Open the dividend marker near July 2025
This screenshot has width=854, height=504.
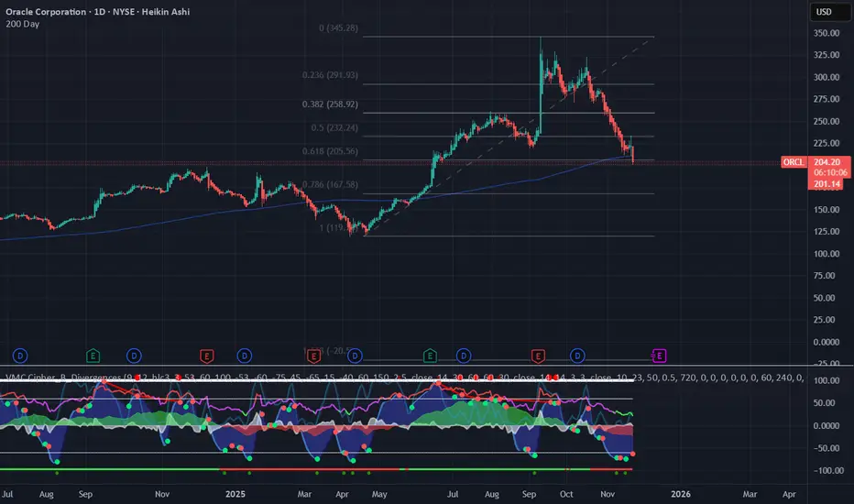click(464, 355)
